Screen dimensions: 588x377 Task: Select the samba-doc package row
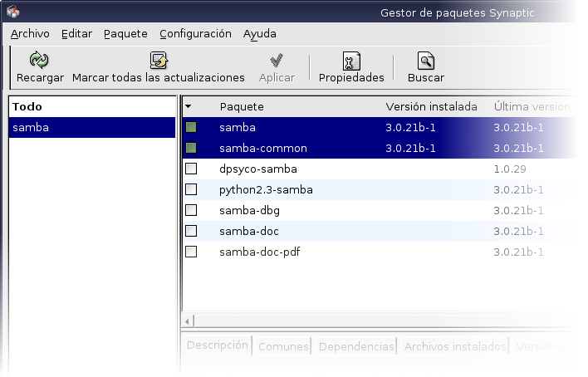tap(380, 231)
